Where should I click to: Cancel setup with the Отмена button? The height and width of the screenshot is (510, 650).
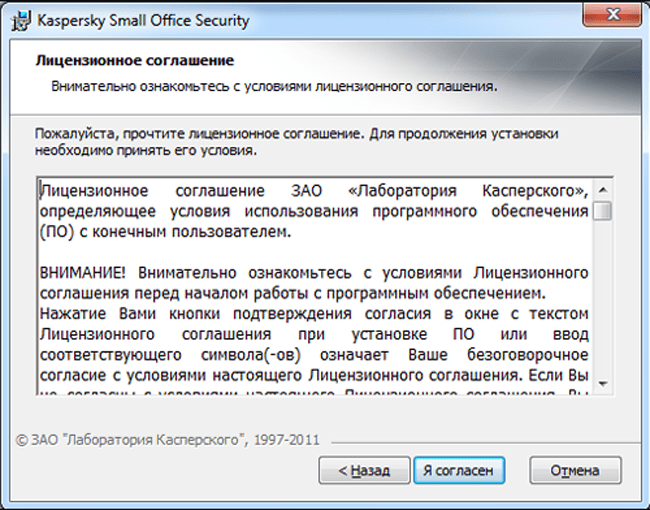tap(574, 469)
